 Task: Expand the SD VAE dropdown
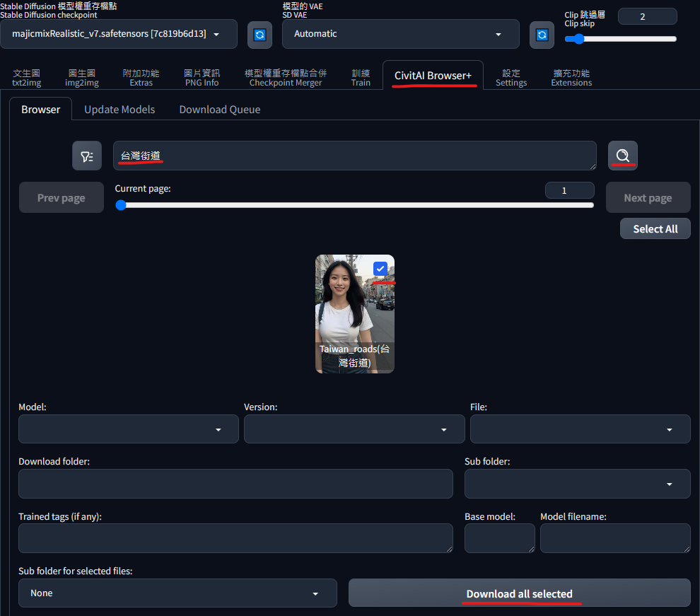pyautogui.click(x=400, y=34)
